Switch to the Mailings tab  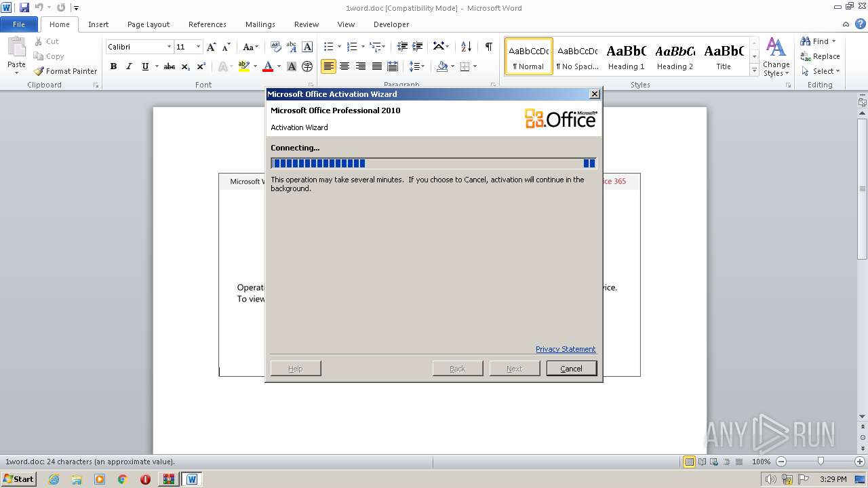pos(260,24)
